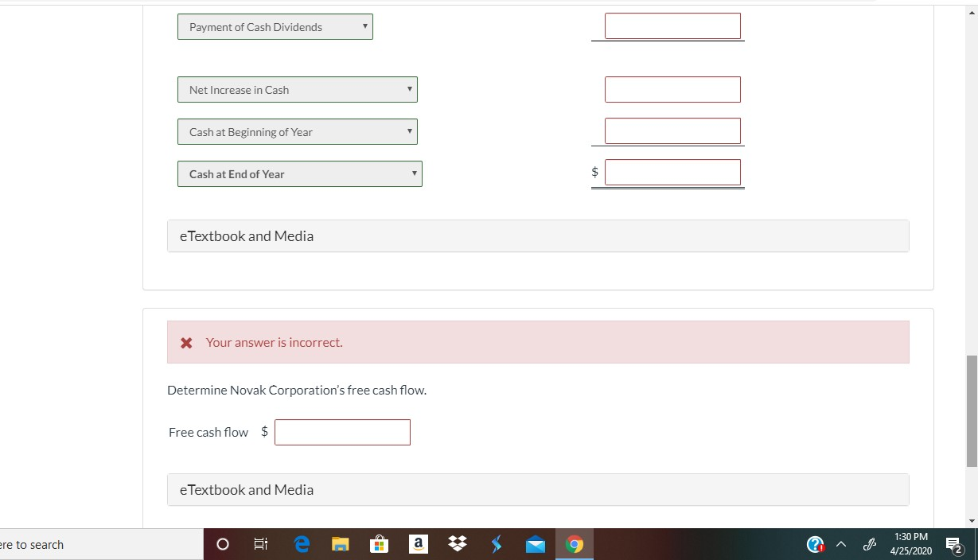This screenshot has height=560, width=978.
Task: Open the Mail app on taskbar
Action: pyautogui.click(x=535, y=545)
